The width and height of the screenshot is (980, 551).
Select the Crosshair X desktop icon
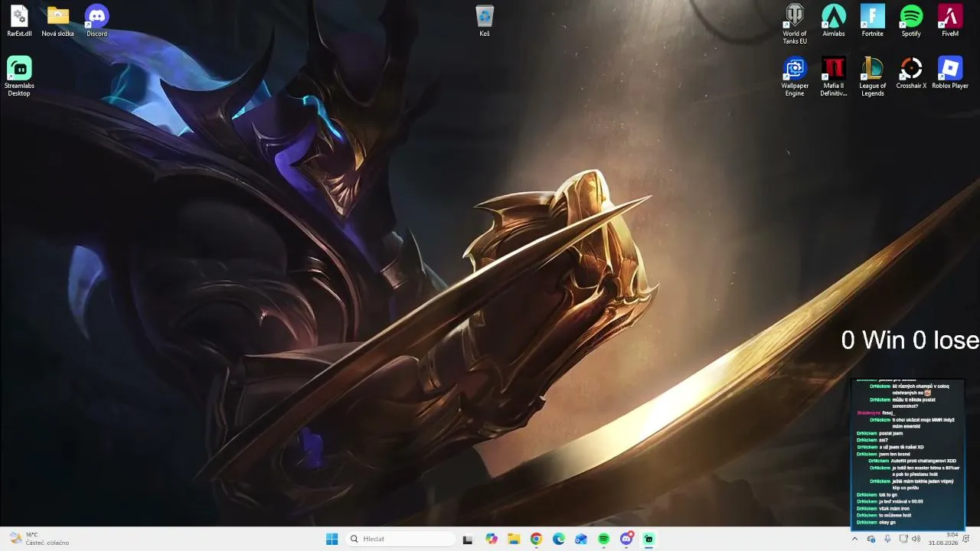click(911, 73)
